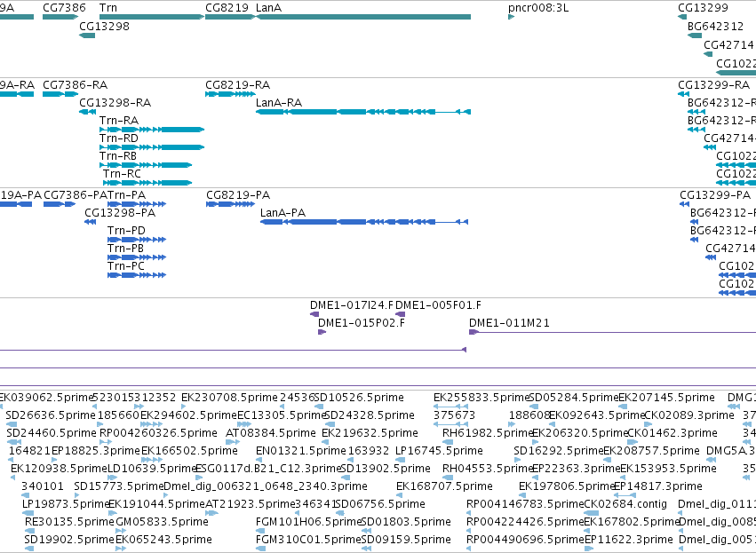Open the CG13298-RA transcript label
Viewport: 756px width, 553px height.
coord(115,103)
